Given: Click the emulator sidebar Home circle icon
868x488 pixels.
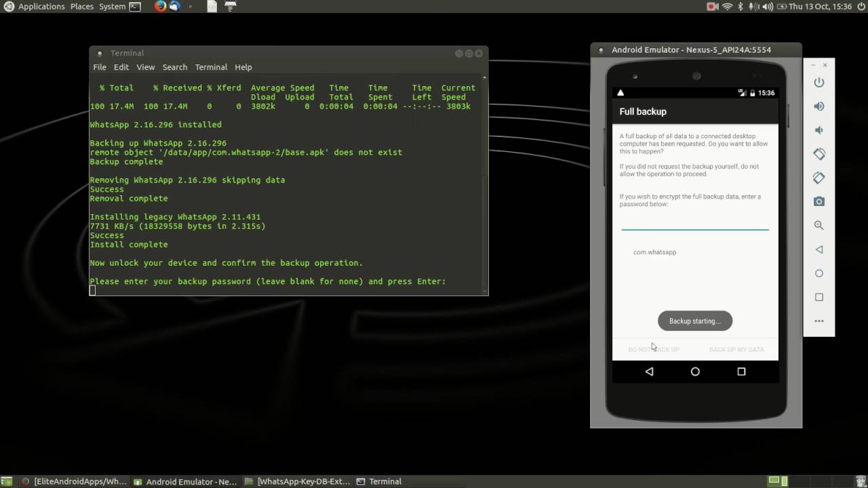Looking at the screenshot, I should point(819,273).
